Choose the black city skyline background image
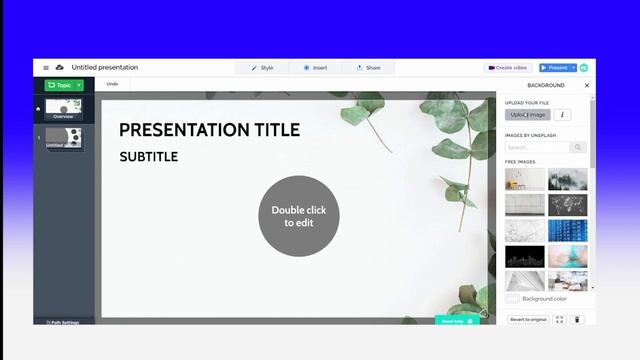The height and width of the screenshot is (360, 640). coord(525,257)
